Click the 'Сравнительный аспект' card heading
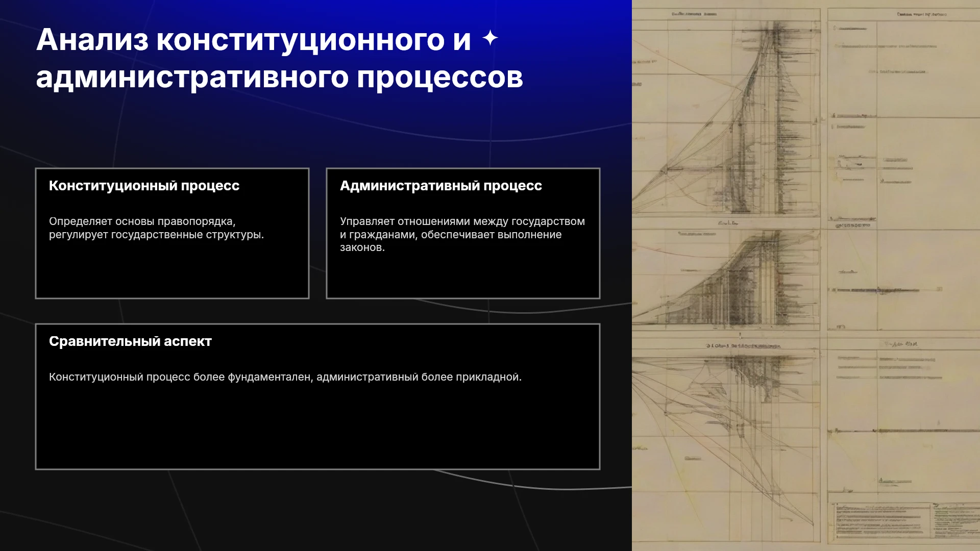 [x=130, y=341]
